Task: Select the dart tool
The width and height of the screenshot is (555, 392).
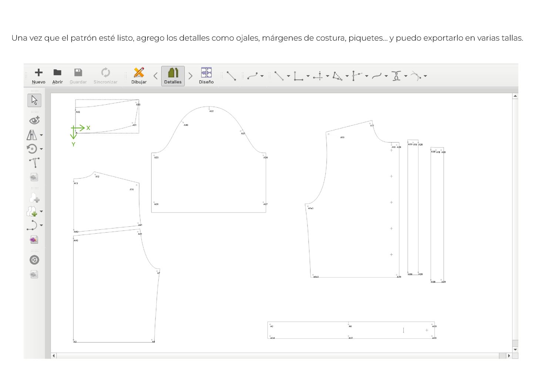Action: [396, 76]
